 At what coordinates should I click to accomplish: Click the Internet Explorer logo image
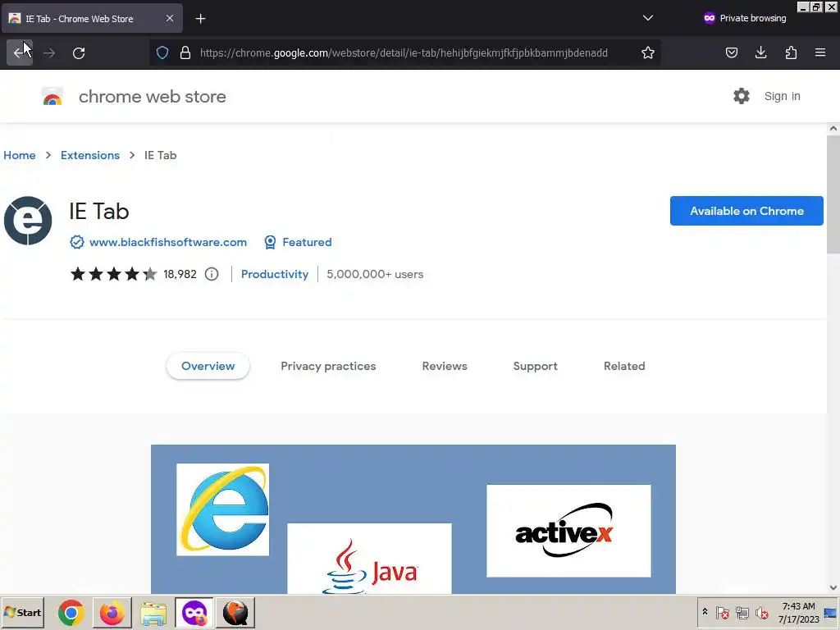click(x=223, y=509)
